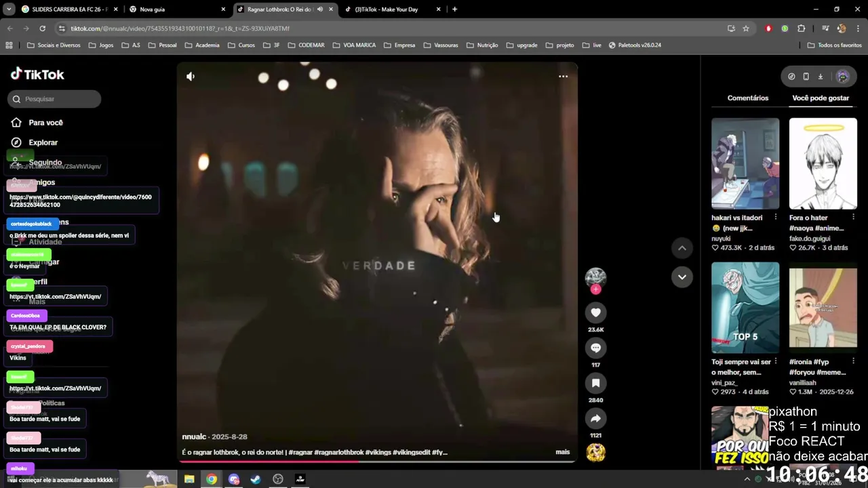Open the apps grid in bookmarks bar
The width and height of the screenshot is (868, 488).
coord(9,45)
